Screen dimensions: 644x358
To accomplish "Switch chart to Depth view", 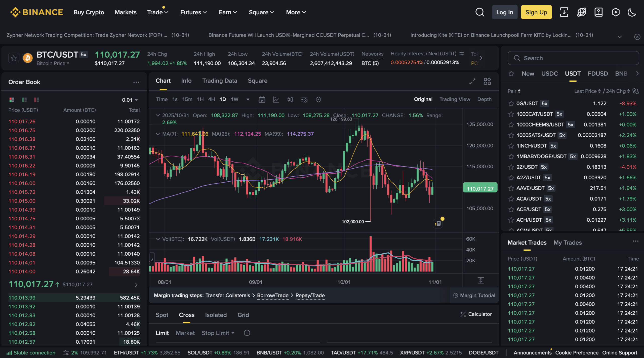I will [484, 99].
